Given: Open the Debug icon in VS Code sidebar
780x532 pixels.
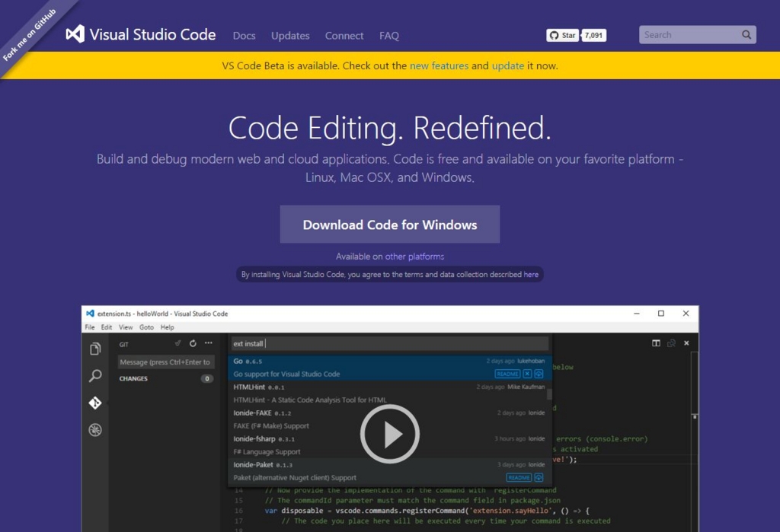Looking at the screenshot, I should coord(95,429).
